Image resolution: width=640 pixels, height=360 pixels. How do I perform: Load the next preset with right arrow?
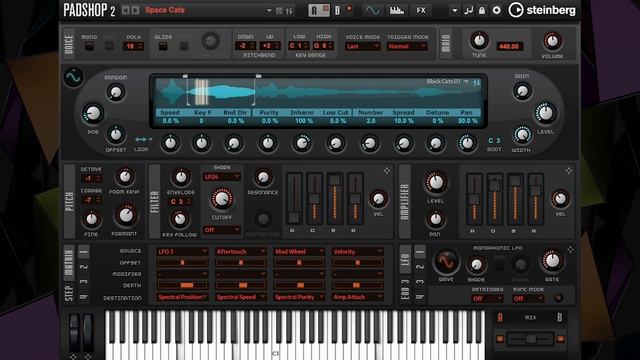coord(136,10)
